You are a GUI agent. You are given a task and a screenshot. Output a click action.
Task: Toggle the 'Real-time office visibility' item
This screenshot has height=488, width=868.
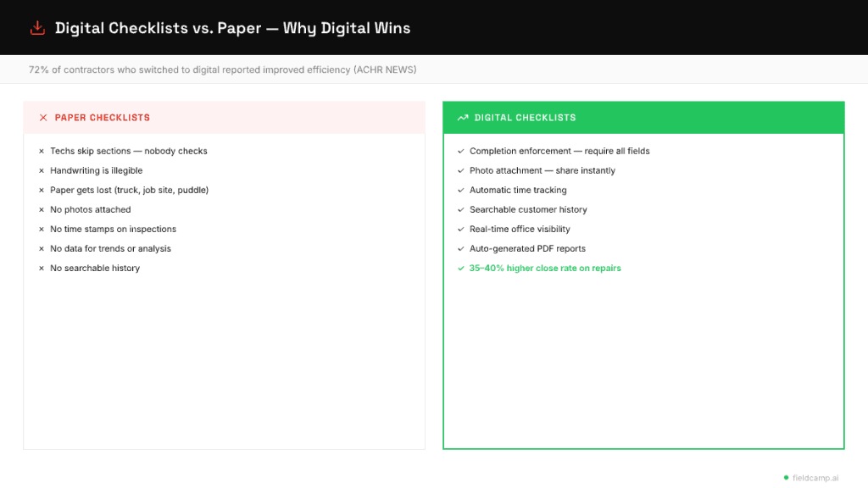pyautogui.click(x=520, y=229)
